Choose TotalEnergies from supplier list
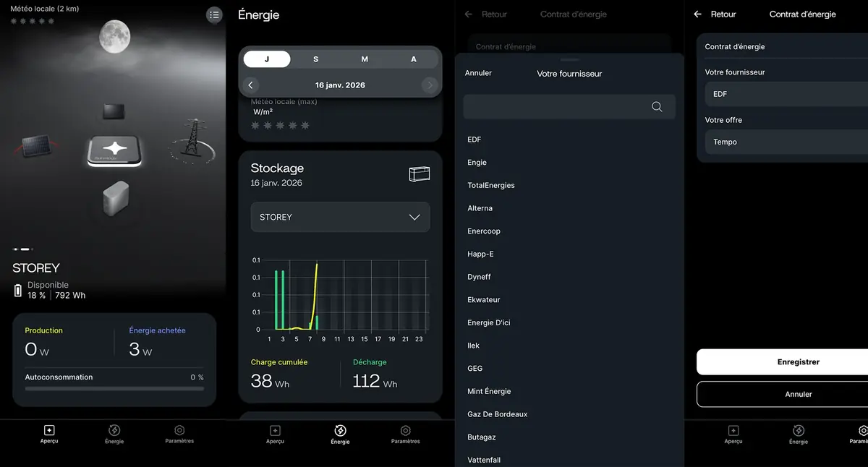This screenshot has width=868, height=467. [491, 186]
